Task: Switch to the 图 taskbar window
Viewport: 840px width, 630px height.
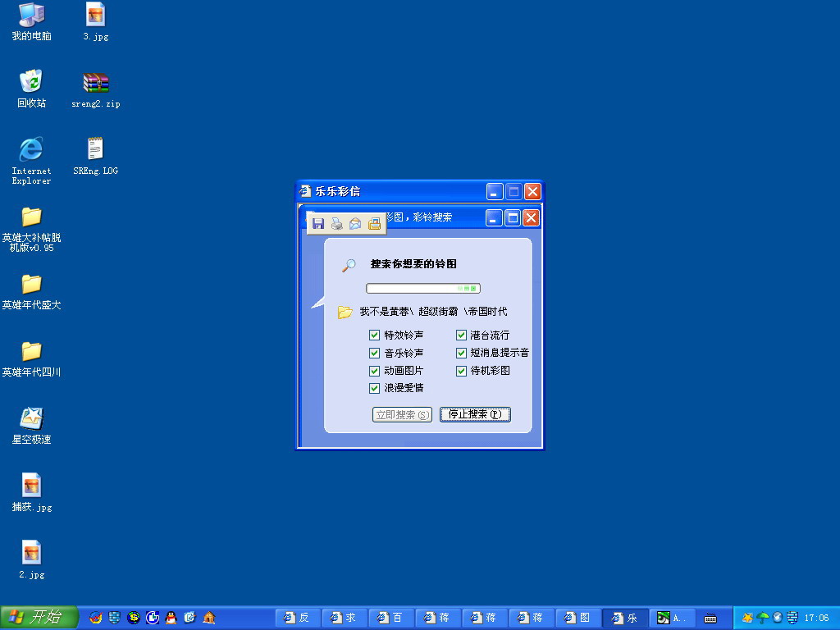Action: coord(577,618)
